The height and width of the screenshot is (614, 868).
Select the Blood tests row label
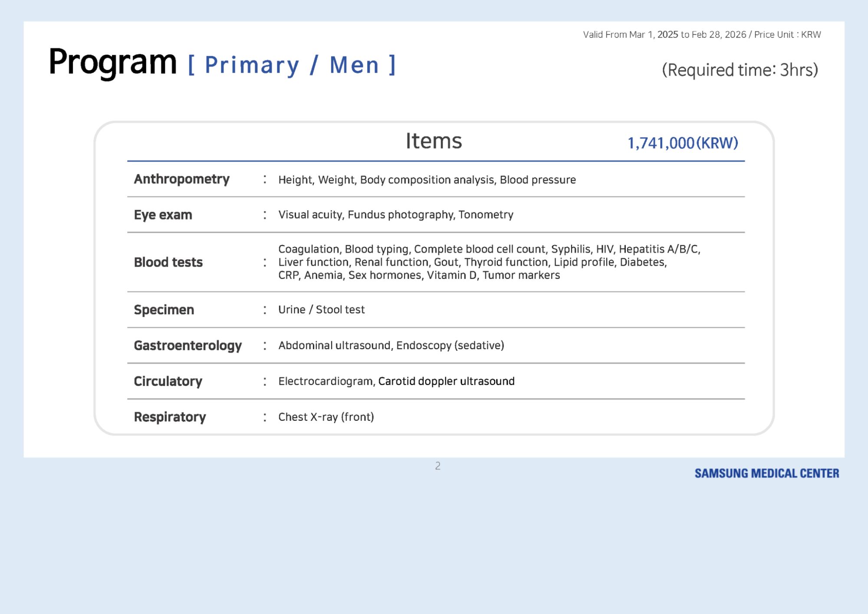[x=168, y=262]
